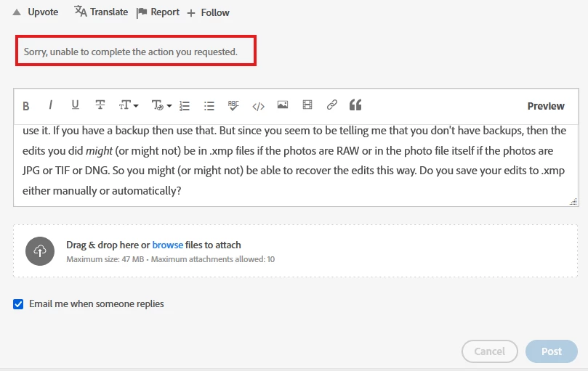Cancel the reply
The width and height of the screenshot is (588, 371).
click(490, 351)
